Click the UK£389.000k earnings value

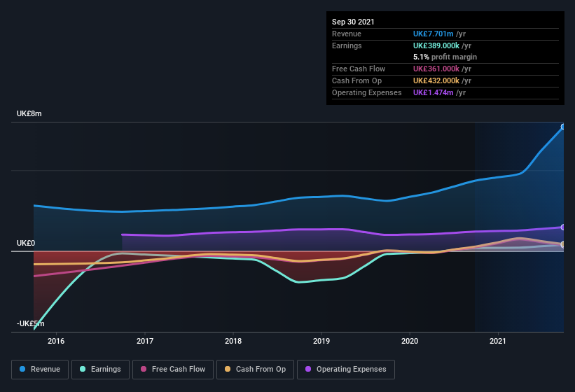(436, 45)
